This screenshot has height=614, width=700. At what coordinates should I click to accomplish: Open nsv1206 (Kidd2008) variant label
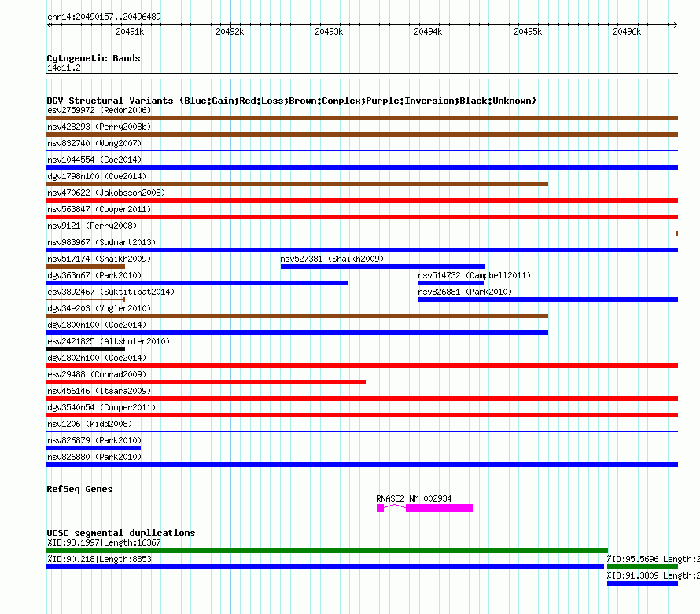click(90, 424)
